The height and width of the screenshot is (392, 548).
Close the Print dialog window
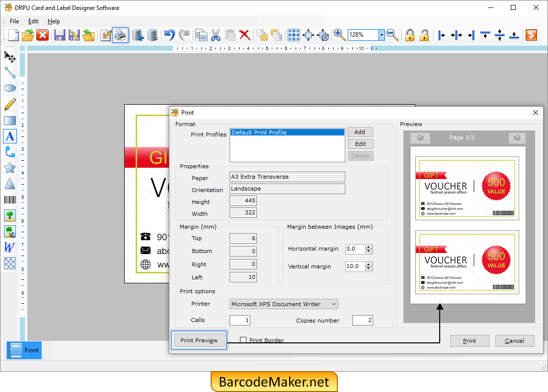click(535, 113)
